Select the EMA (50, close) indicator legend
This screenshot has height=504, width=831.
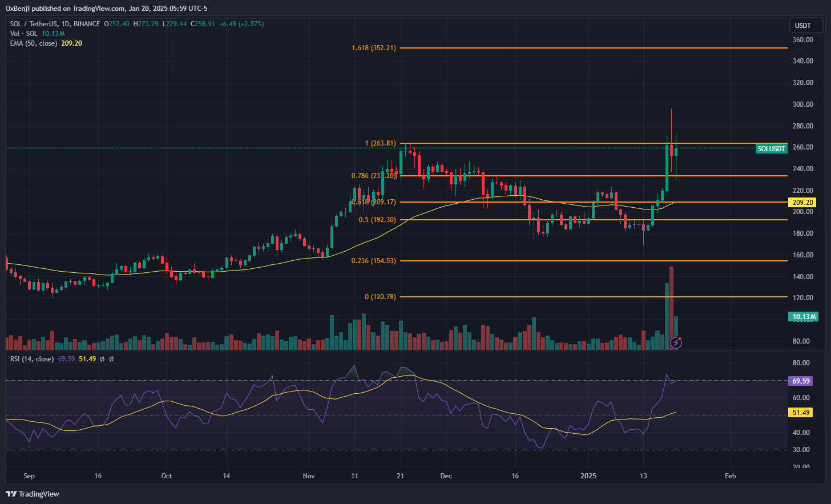tap(33, 43)
